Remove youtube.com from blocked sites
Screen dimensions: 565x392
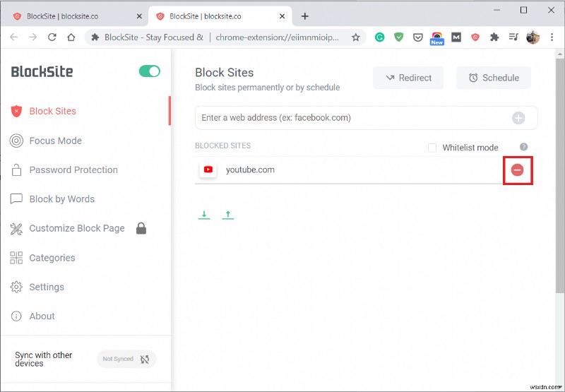[518, 170]
